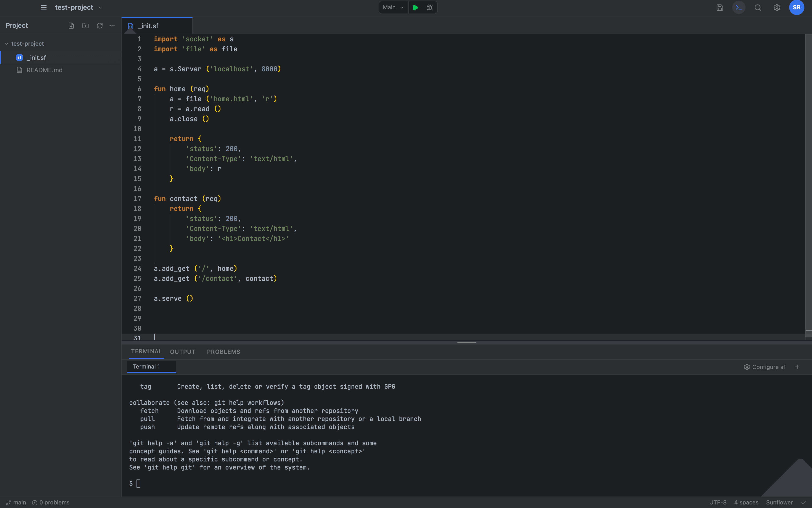812x508 pixels.
Task: Open Project panel more options ellipsis
Action: pyautogui.click(x=112, y=25)
